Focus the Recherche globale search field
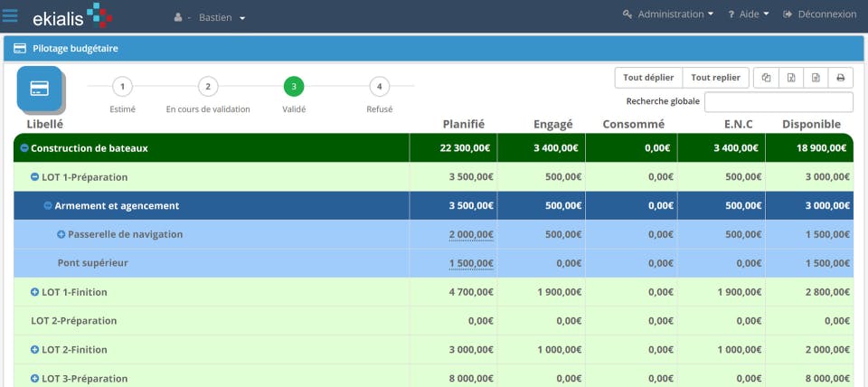This screenshot has height=387, width=868. point(778,101)
